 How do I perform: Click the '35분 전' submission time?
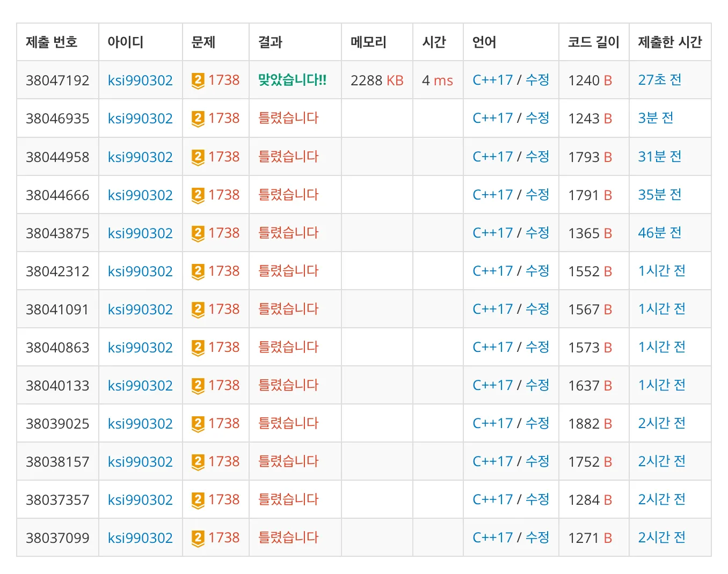pos(659,195)
